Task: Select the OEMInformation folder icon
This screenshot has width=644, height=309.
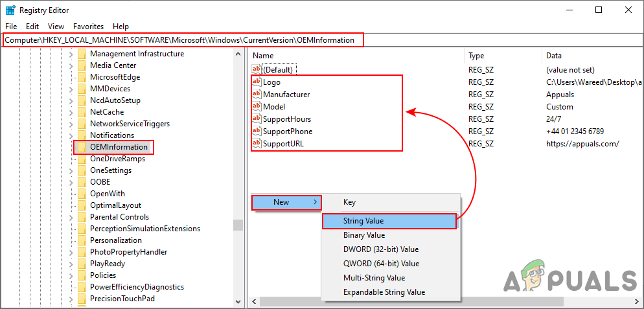Action: [82, 147]
